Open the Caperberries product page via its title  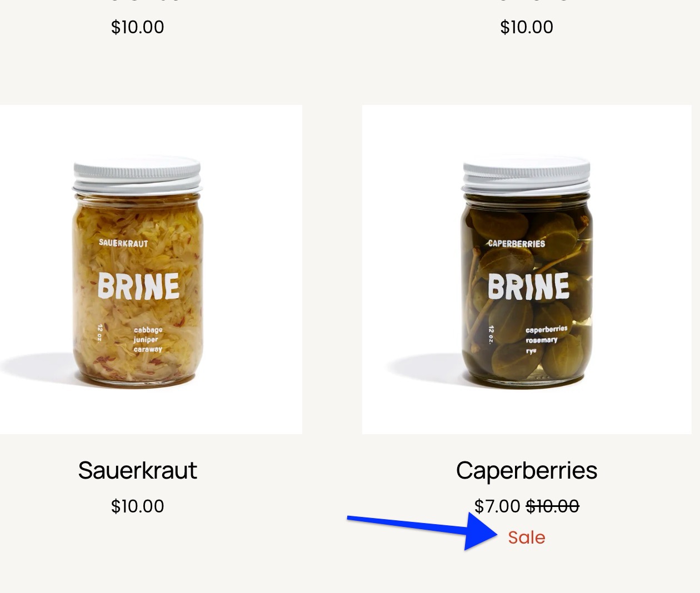527,470
